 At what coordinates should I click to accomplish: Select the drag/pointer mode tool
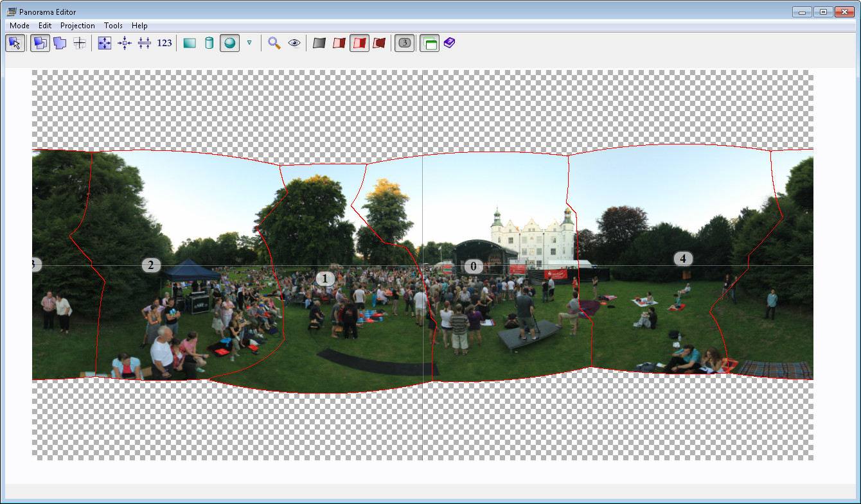(x=15, y=43)
